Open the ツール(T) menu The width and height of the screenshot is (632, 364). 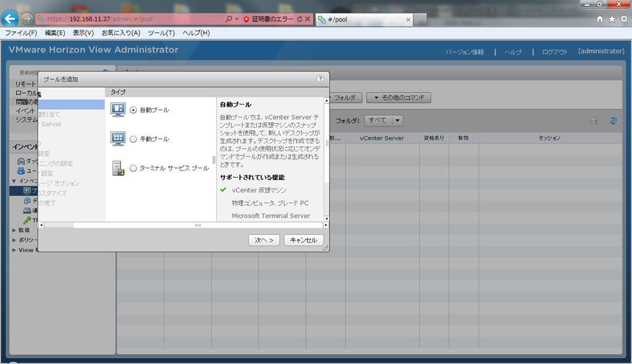161,33
